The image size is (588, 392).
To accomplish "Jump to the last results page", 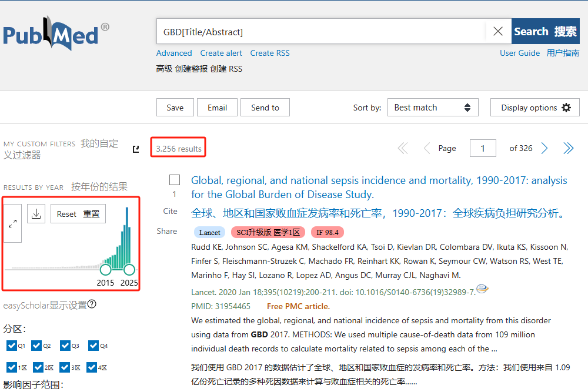I will pos(569,149).
